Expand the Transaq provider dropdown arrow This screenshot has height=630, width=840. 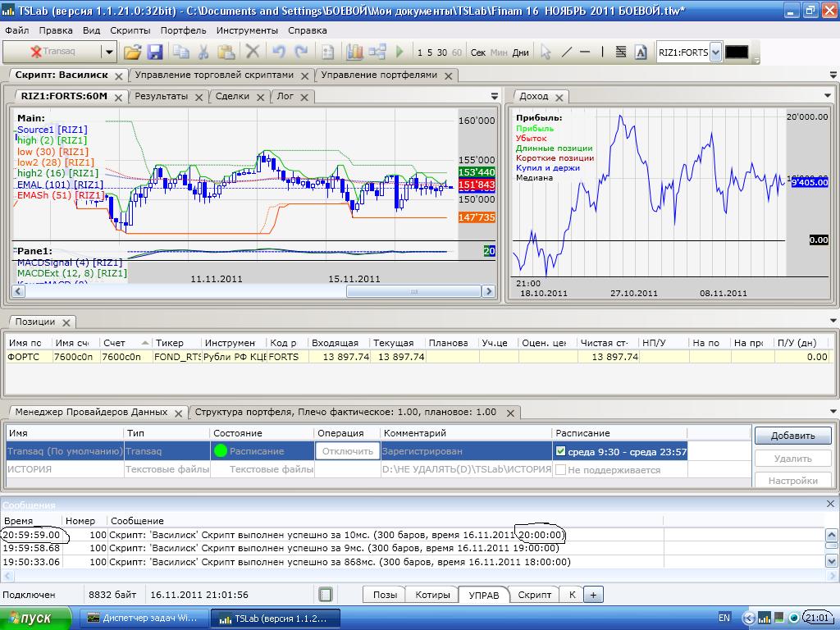pos(108,52)
